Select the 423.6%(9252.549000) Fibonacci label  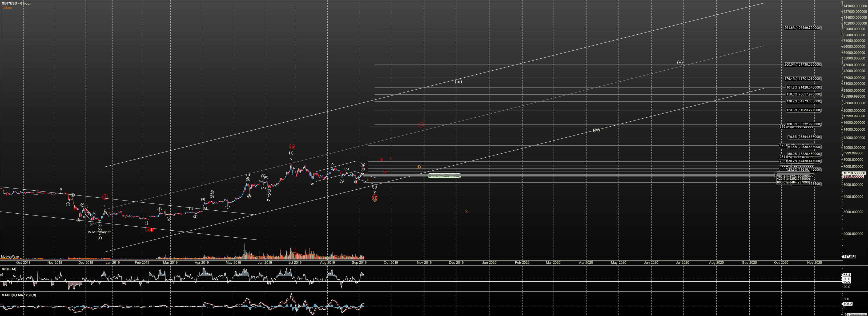(x=793, y=179)
